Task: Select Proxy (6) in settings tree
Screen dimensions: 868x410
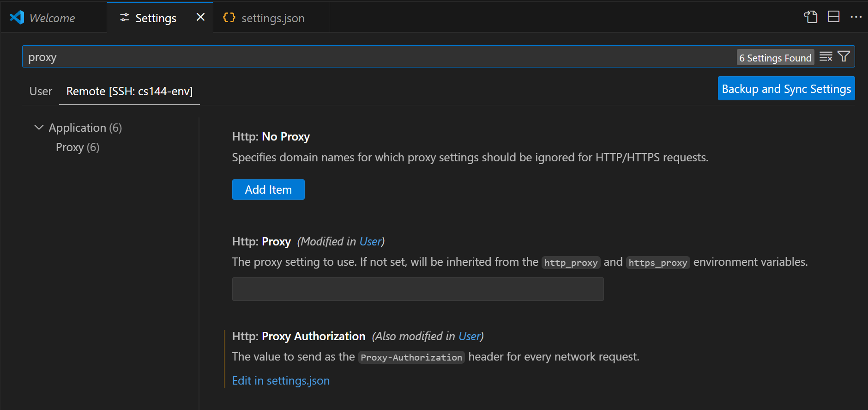Action: coord(78,147)
